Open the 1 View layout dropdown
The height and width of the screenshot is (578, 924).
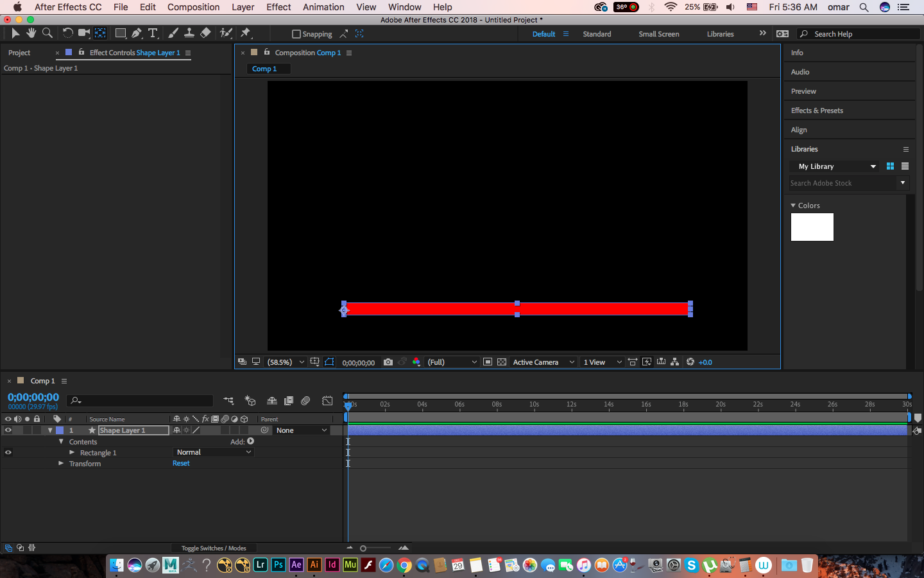[603, 362]
